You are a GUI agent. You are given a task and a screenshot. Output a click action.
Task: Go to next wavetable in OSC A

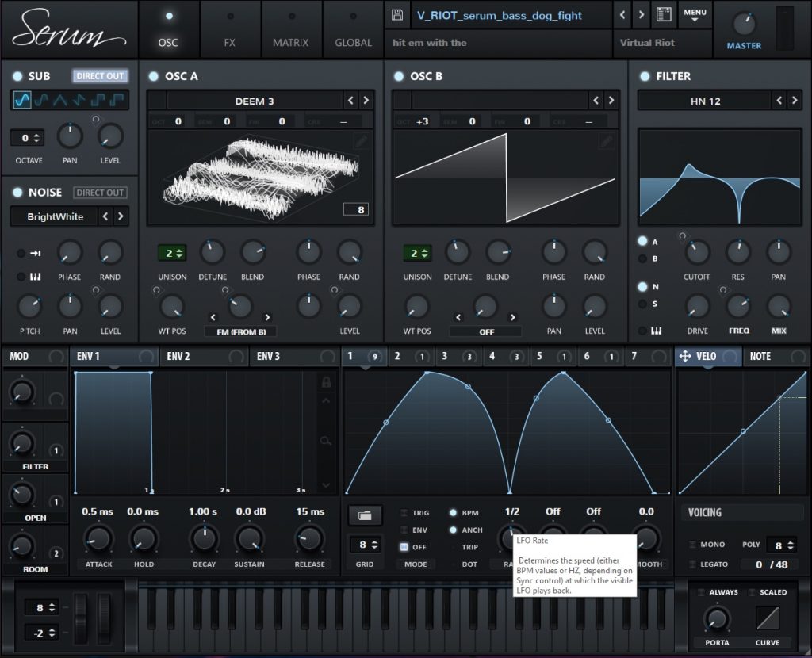366,101
